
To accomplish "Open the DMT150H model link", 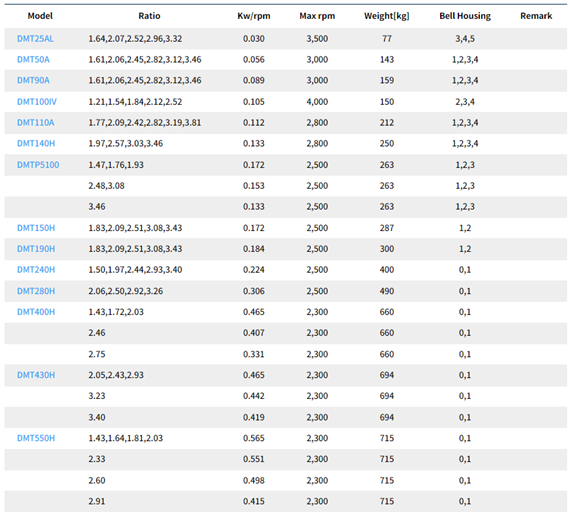I will (36, 228).
